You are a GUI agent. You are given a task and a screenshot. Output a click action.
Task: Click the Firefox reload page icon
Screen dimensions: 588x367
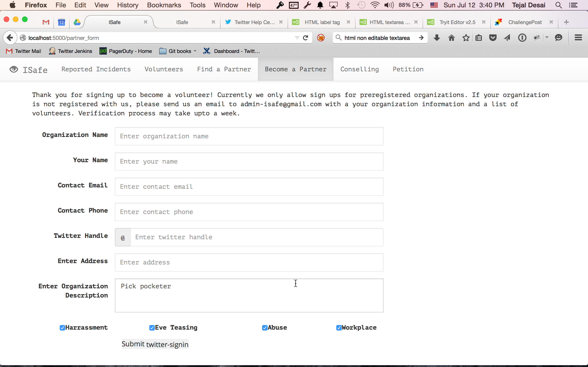click(x=305, y=38)
